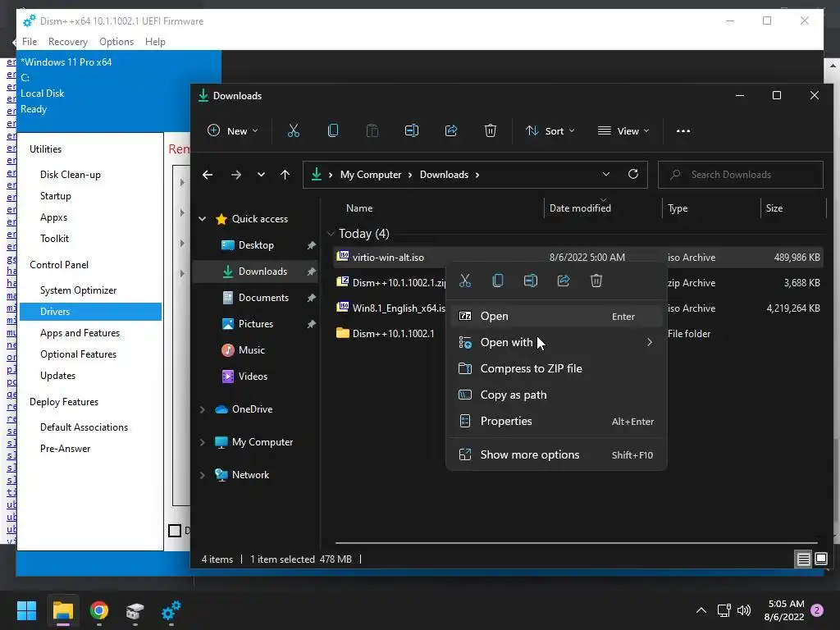The height and width of the screenshot is (630, 840).
Task: Click the Copy icon in Explorer toolbar
Action: 333,130
